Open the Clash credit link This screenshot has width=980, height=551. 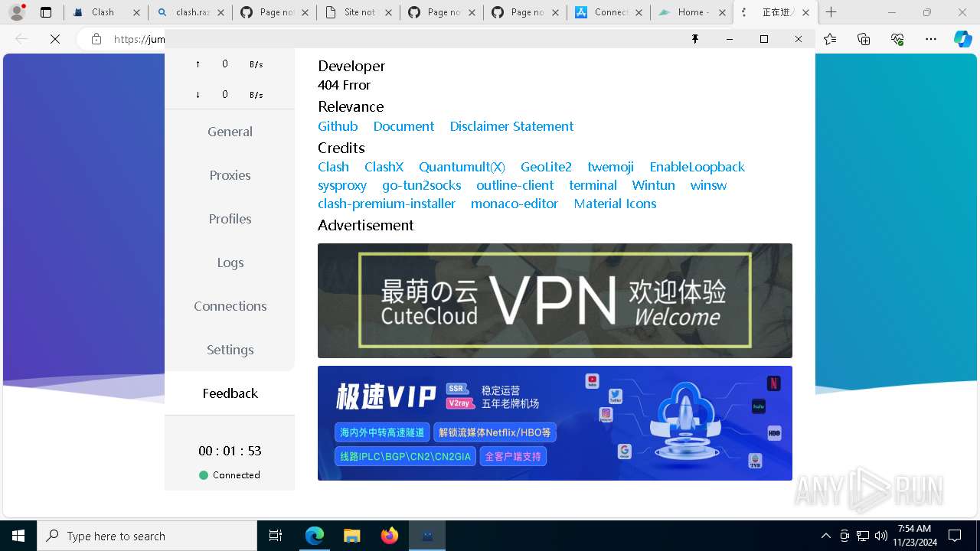click(x=333, y=167)
